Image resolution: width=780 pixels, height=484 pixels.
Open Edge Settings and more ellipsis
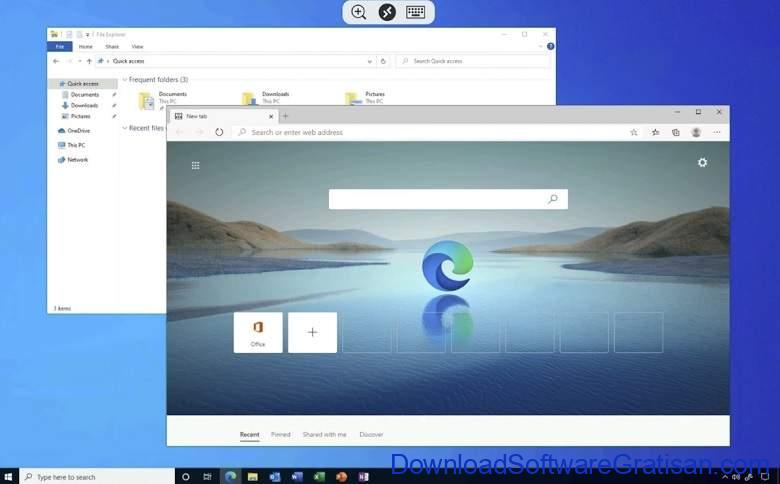pyautogui.click(x=717, y=132)
